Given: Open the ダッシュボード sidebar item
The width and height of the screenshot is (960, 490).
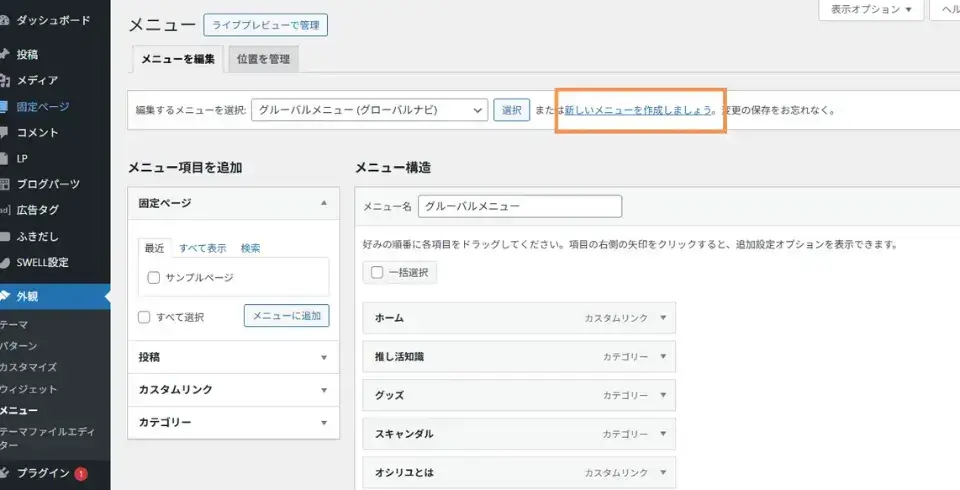Looking at the screenshot, I should tap(52, 20).
